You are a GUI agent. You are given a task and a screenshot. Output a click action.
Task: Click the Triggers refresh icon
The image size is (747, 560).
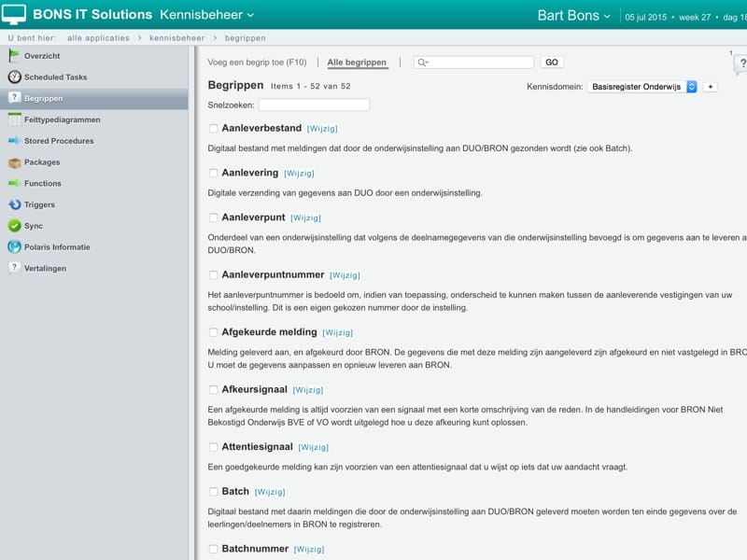[x=14, y=204]
